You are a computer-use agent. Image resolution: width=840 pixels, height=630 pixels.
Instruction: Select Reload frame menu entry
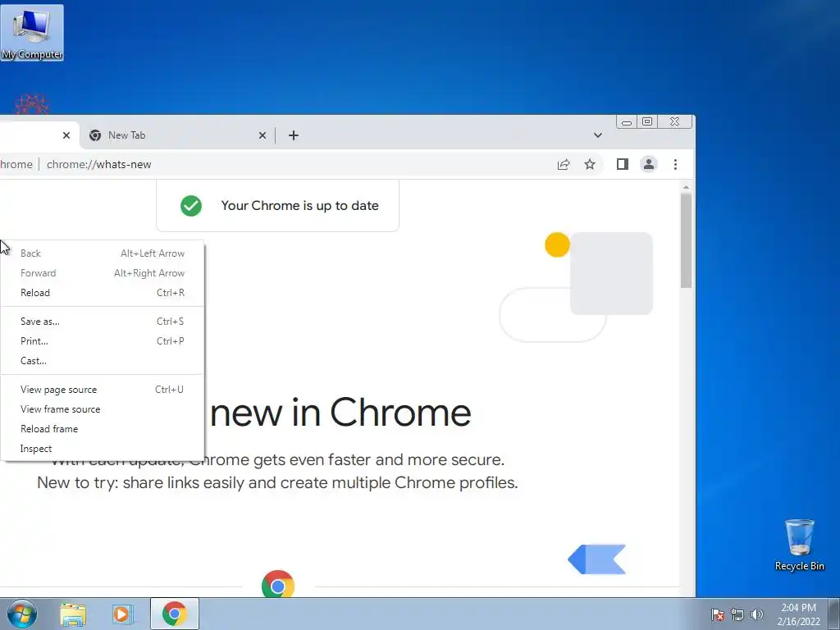click(x=103, y=429)
